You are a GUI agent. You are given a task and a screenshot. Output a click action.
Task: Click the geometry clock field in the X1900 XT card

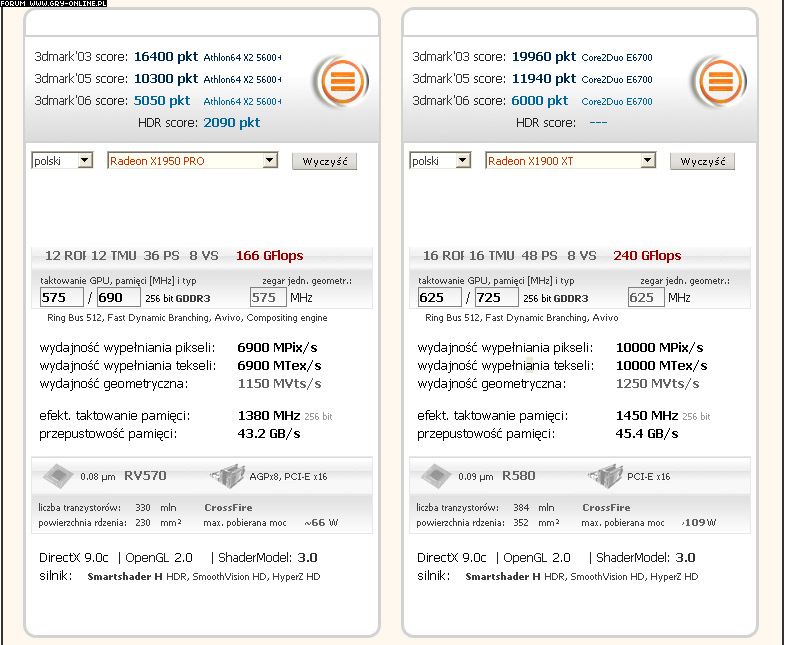pos(646,298)
